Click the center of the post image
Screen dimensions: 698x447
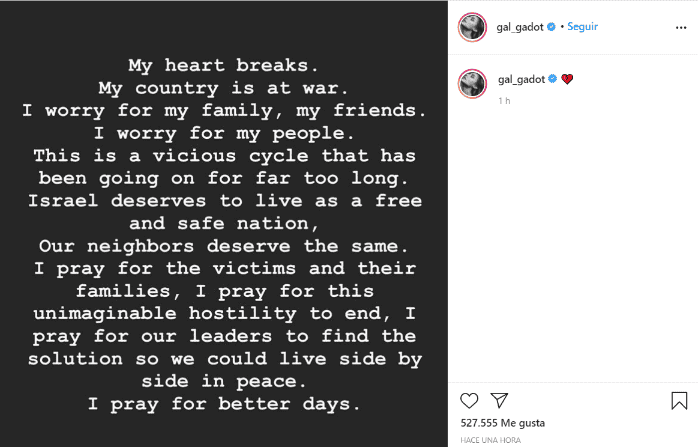224,223
